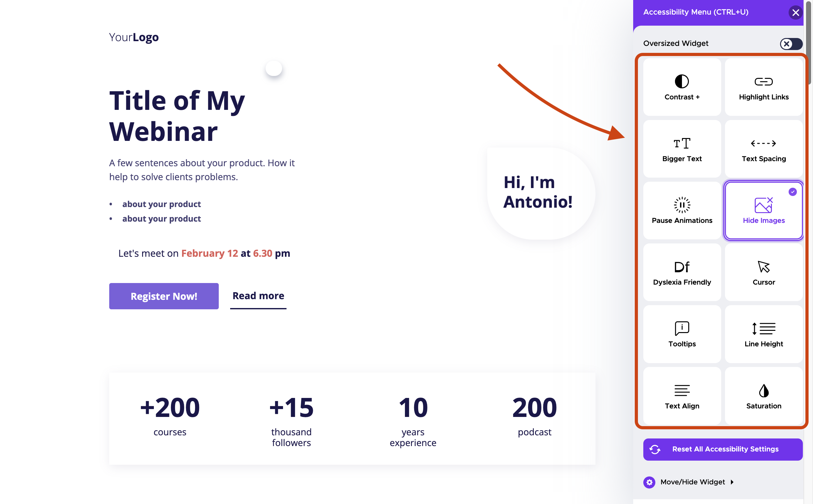Toggle Line Height accessibility setting
Image resolution: width=813 pixels, height=504 pixels.
[x=763, y=334]
